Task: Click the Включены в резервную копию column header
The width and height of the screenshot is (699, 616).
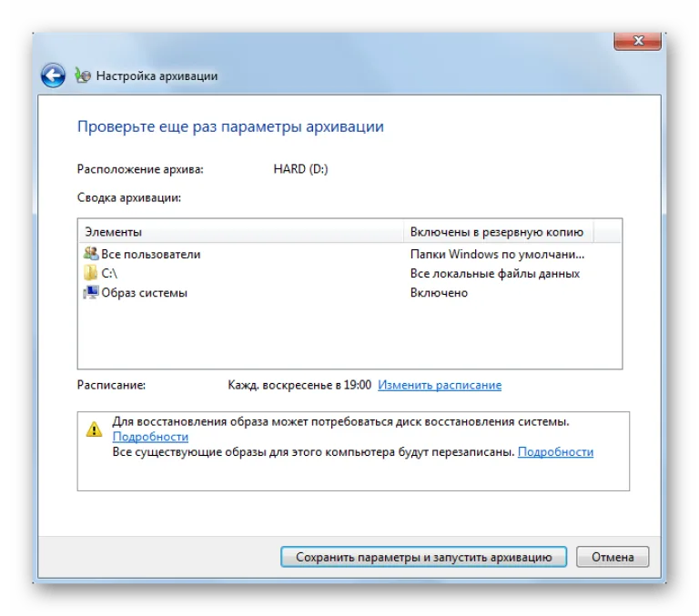Action: click(499, 232)
